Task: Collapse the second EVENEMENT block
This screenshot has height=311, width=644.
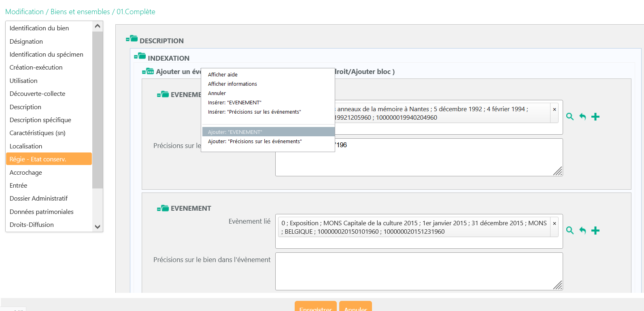Action: 163,208
